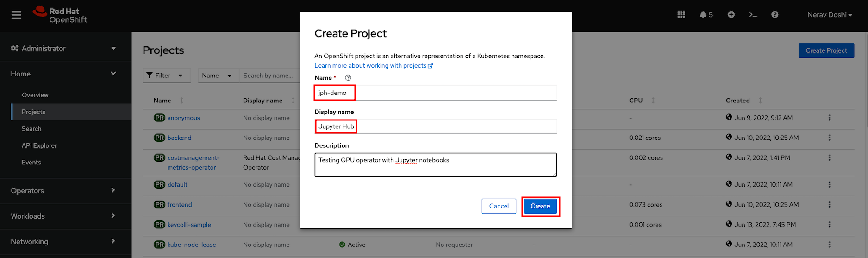Click the PR badge next to frontend

tap(159, 204)
